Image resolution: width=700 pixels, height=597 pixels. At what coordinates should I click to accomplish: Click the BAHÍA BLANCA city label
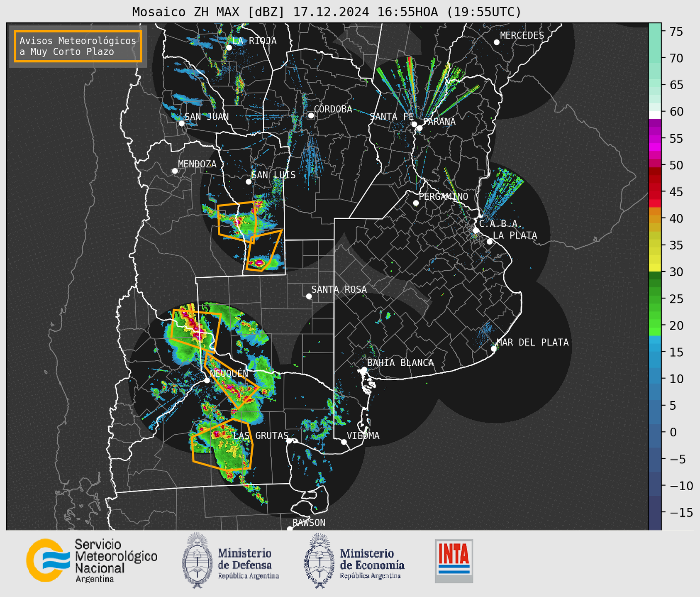400,362
